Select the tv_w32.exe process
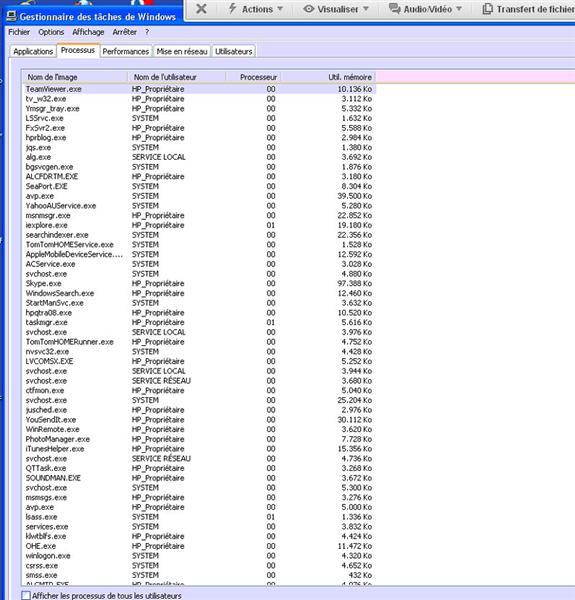Image resolution: width=575 pixels, height=600 pixels. pyautogui.click(x=199, y=99)
